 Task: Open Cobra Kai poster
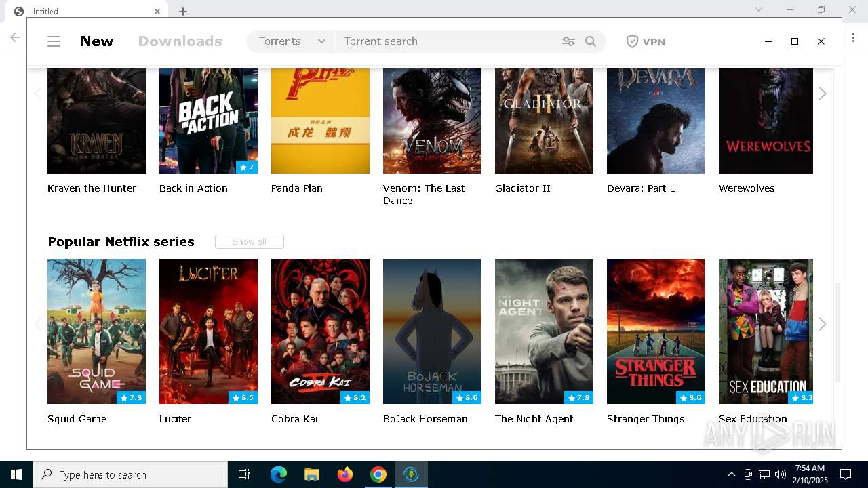320,331
